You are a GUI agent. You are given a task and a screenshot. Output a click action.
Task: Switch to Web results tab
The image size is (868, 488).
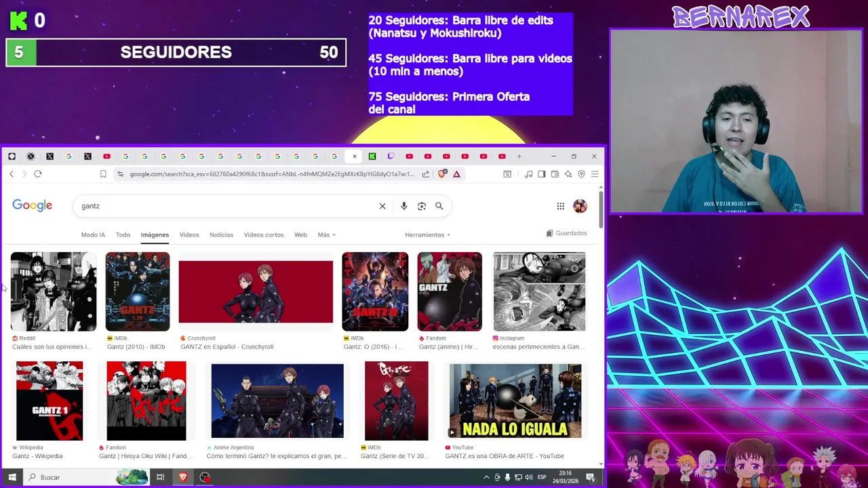tap(300, 235)
